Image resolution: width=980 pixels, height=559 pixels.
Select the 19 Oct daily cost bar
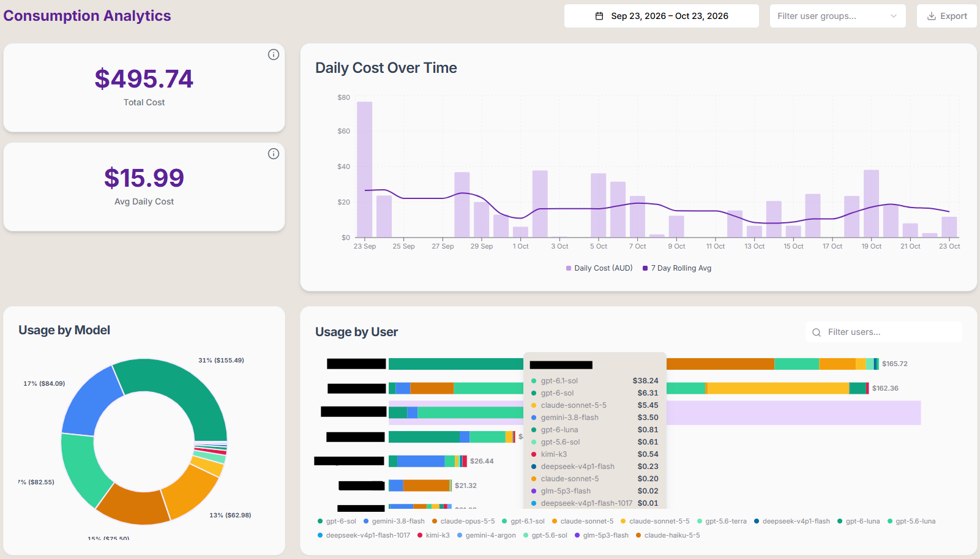(871, 204)
